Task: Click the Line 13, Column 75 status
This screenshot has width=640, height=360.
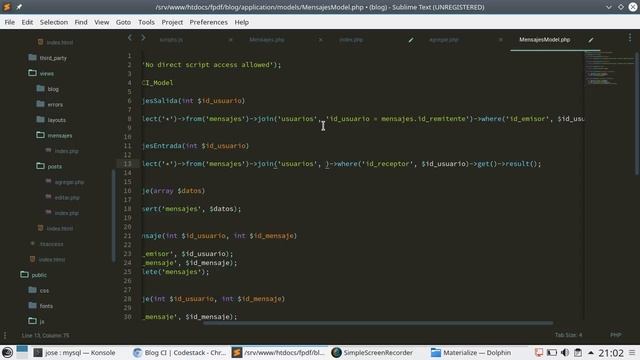Action: (x=45, y=335)
